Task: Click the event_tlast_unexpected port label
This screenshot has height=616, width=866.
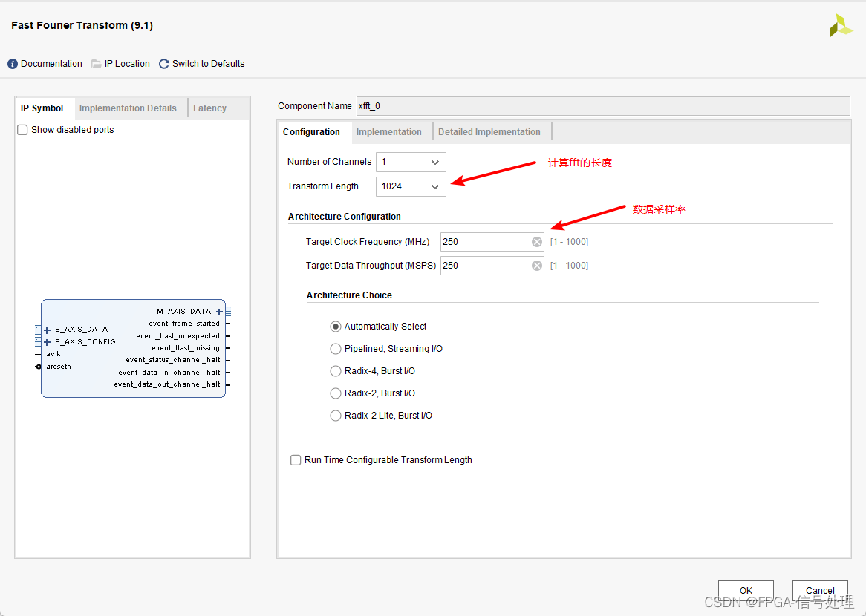Action: pos(178,336)
